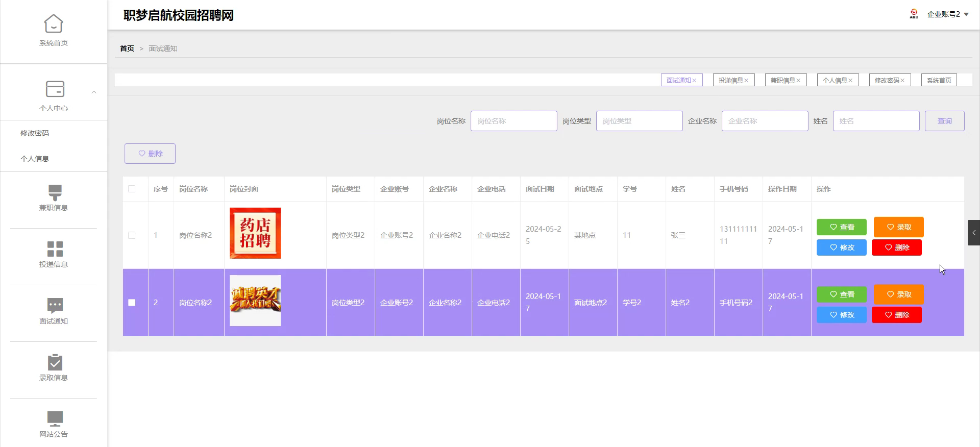Viewport: 980px width, 447px height.
Task: Close the 修改密码 tab via its X
Action: coord(902,81)
